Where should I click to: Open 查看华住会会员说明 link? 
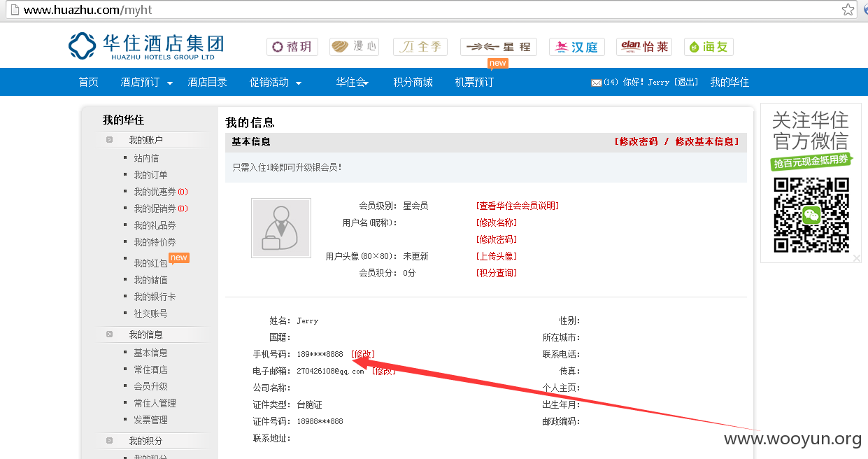[518, 206]
